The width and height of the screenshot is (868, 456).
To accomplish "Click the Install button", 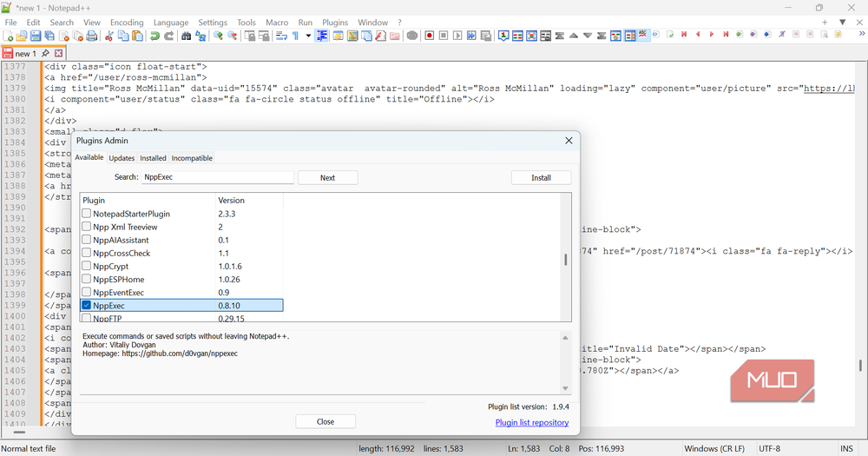I will (x=541, y=178).
